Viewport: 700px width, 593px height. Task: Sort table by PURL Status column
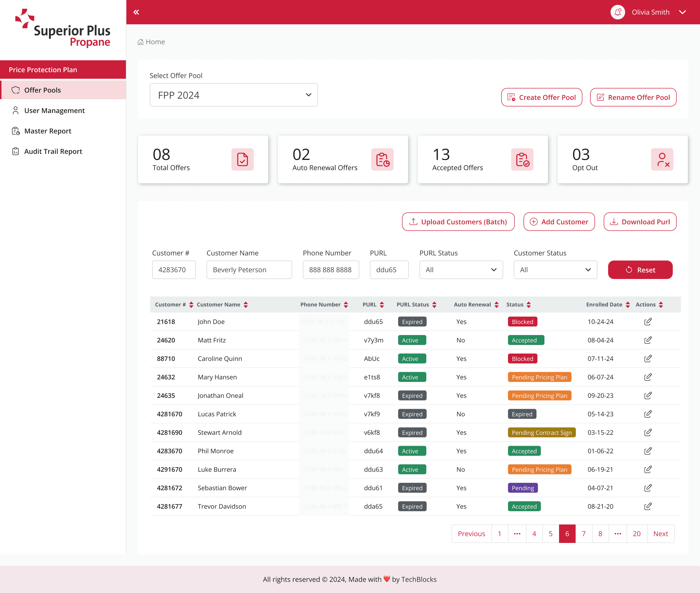434,305
